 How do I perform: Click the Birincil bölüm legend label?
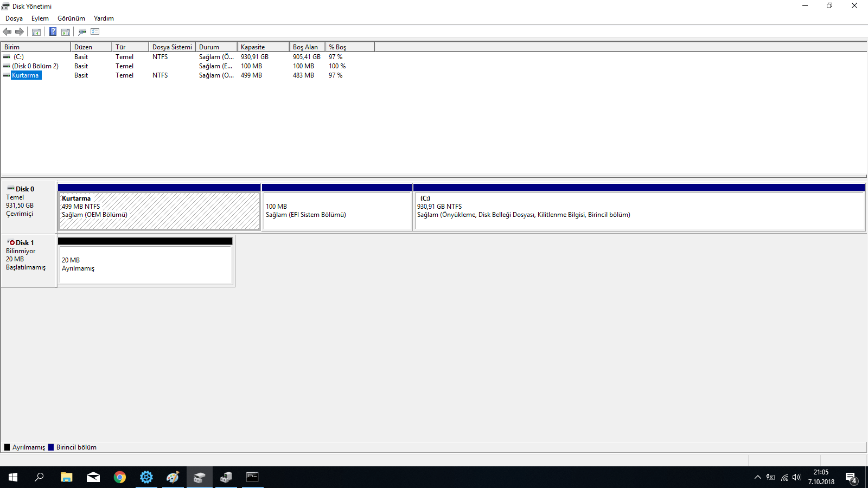coord(76,447)
